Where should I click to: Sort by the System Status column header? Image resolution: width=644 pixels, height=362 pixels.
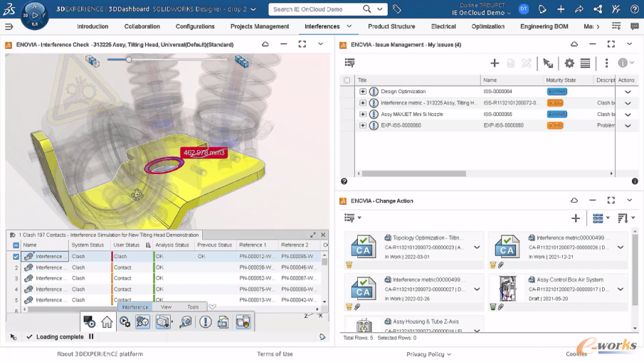click(x=88, y=245)
